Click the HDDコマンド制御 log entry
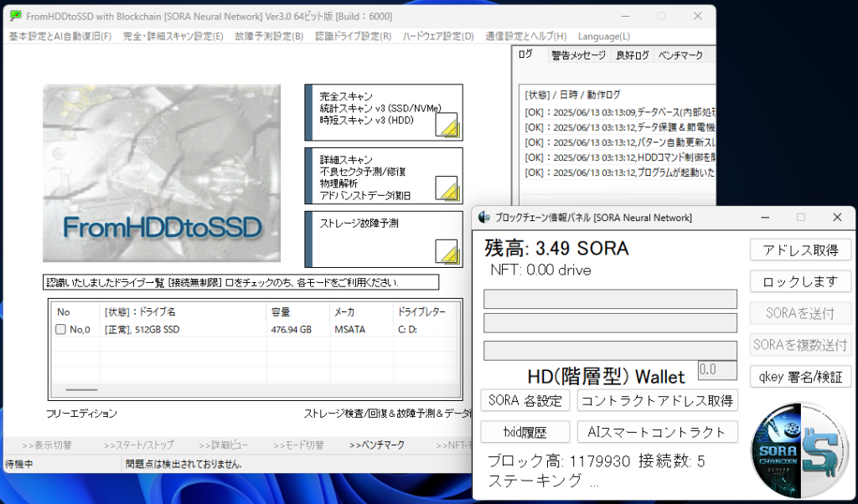This screenshot has width=858, height=504. click(x=620, y=157)
